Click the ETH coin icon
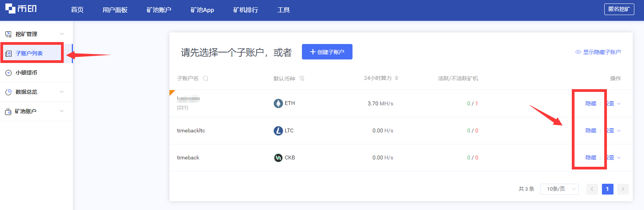 pyautogui.click(x=278, y=103)
